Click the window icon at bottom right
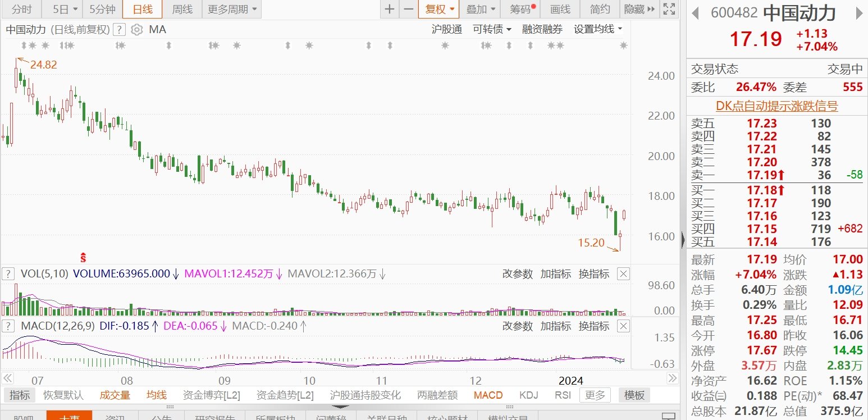 (x=668, y=416)
